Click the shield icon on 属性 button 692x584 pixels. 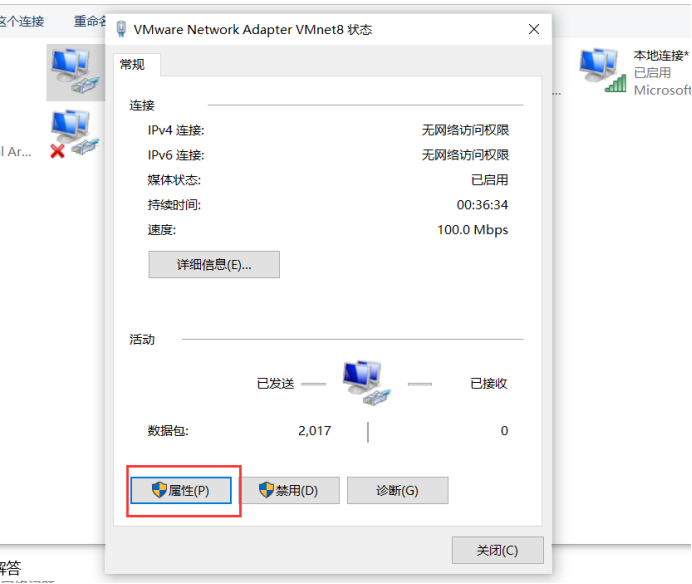coord(159,490)
